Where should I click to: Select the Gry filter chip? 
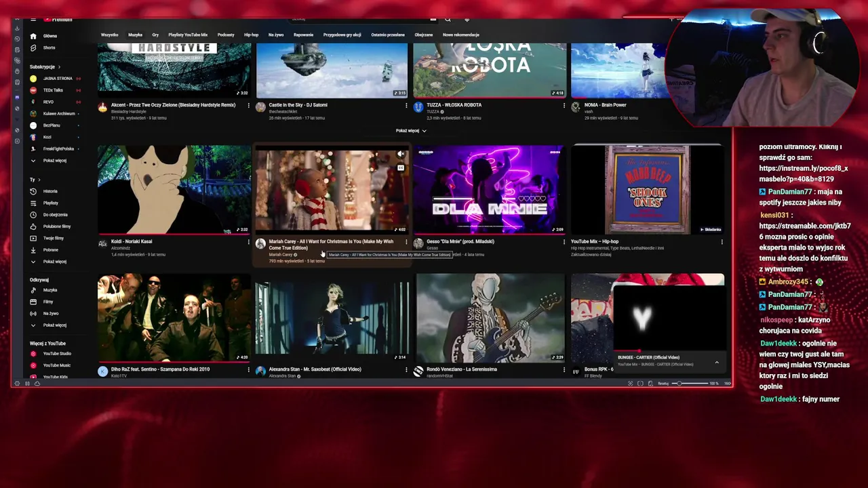pos(155,35)
